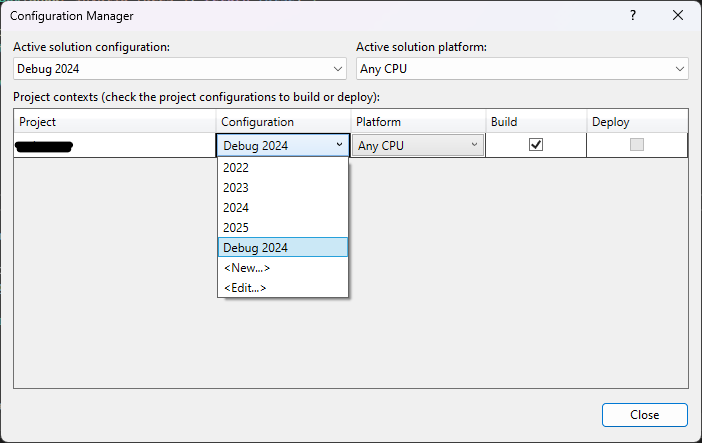Choose <Edit...> to edit configurations

click(283, 288)
